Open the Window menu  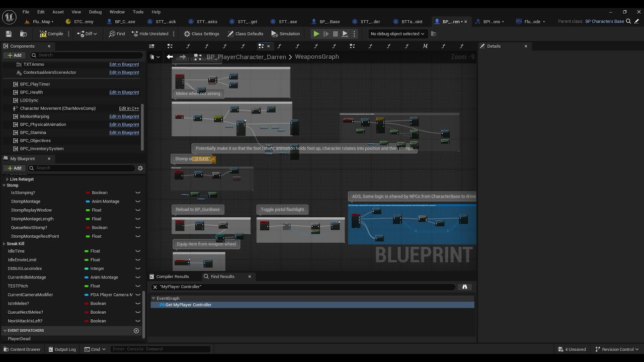[x=117, y=12]
